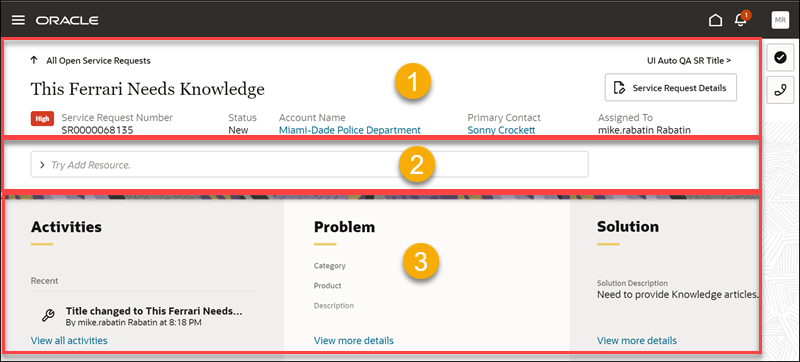Image resolution: width=800 pixels, height=362 pixels.
Task: Go to the Home page icon
Action: pos(715,20)
